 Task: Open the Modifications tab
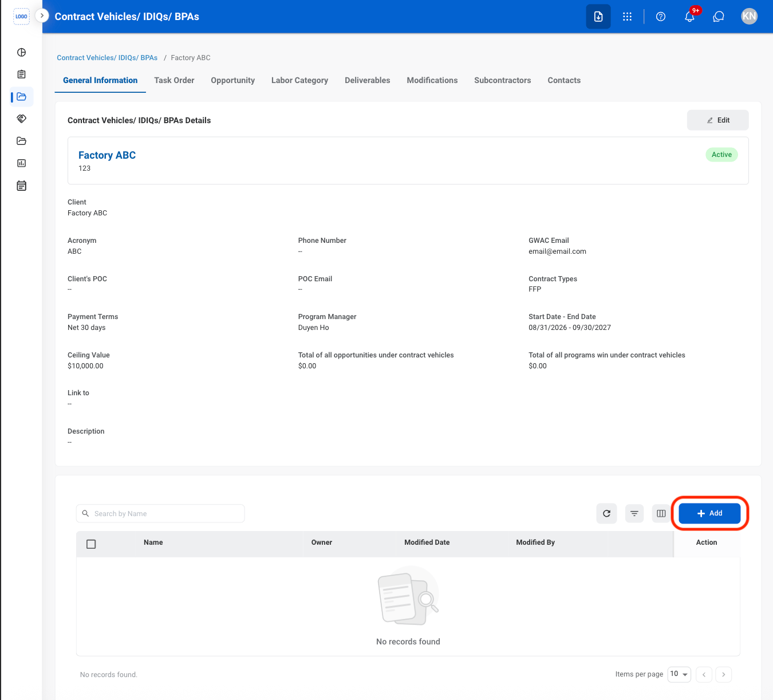coord(432,80)
